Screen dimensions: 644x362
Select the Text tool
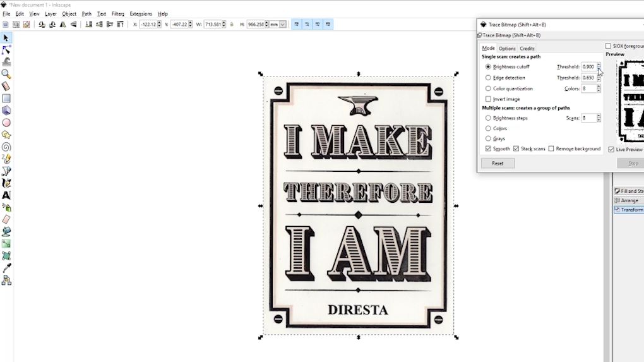tap(6, 195)
